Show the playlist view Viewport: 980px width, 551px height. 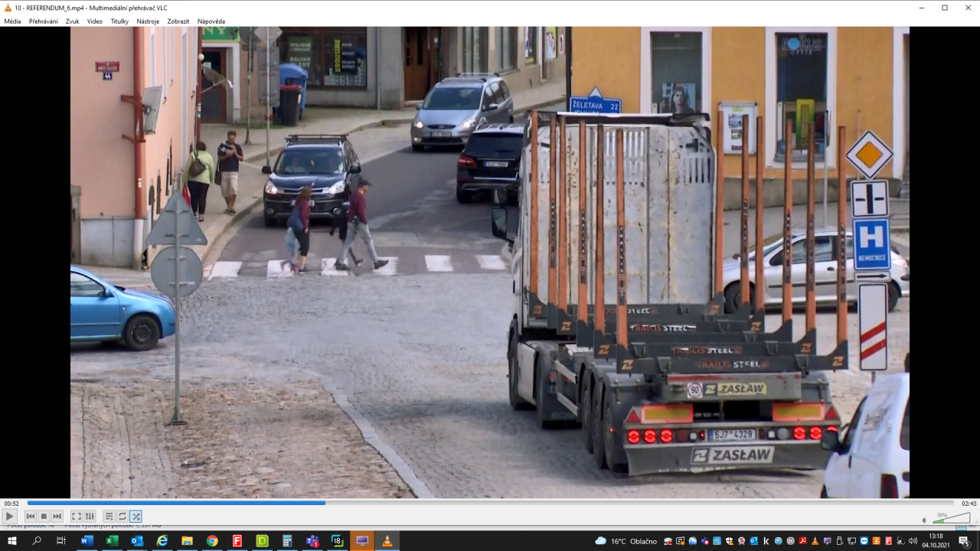[109, 517]
